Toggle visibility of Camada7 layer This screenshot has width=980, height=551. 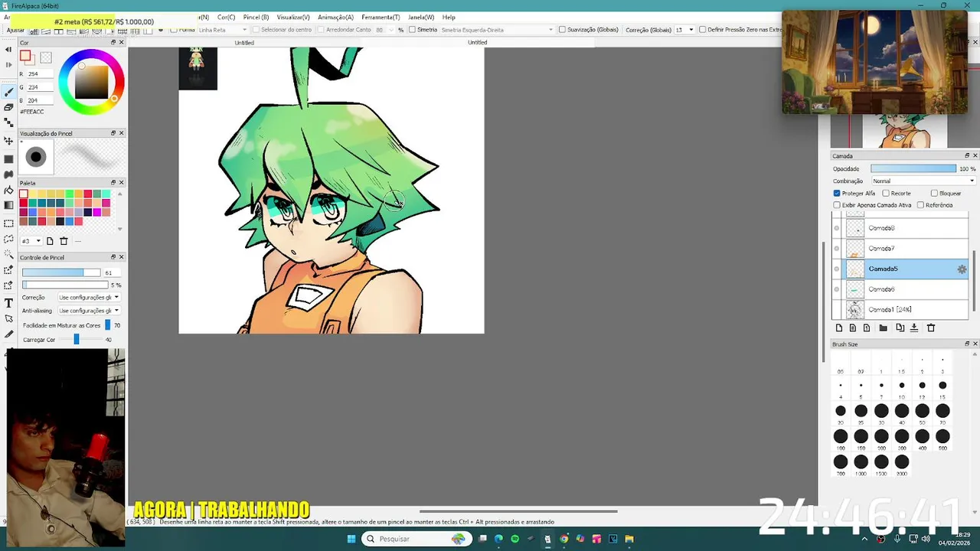pos(837,249)
